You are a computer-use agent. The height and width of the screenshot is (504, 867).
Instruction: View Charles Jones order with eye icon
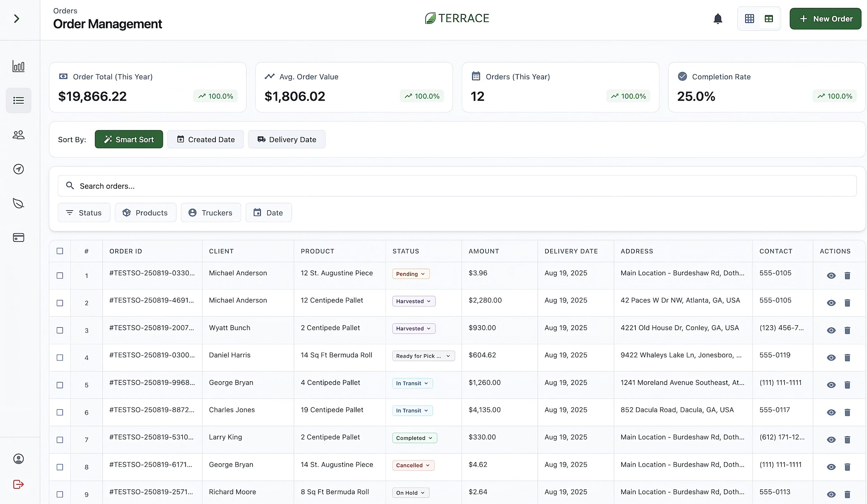click(831, 412)
